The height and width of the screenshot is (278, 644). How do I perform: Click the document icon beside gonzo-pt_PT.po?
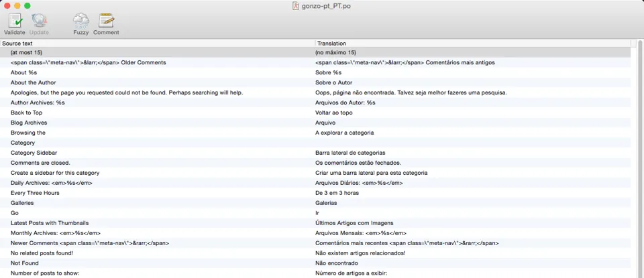(x=295, y=6)
